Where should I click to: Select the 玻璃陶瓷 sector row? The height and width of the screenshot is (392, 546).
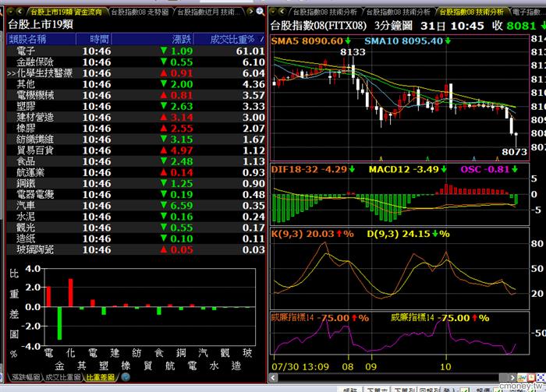point(136,249)
